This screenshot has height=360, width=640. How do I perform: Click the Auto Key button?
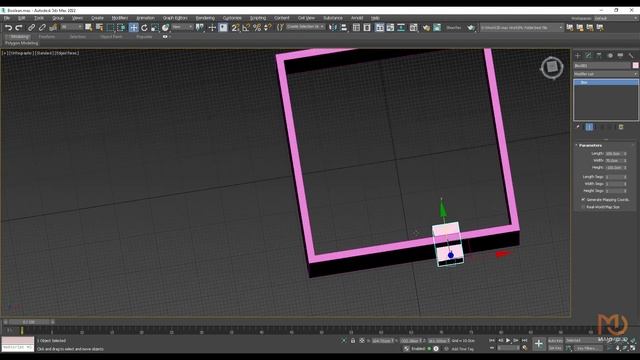tap(555, 340)
